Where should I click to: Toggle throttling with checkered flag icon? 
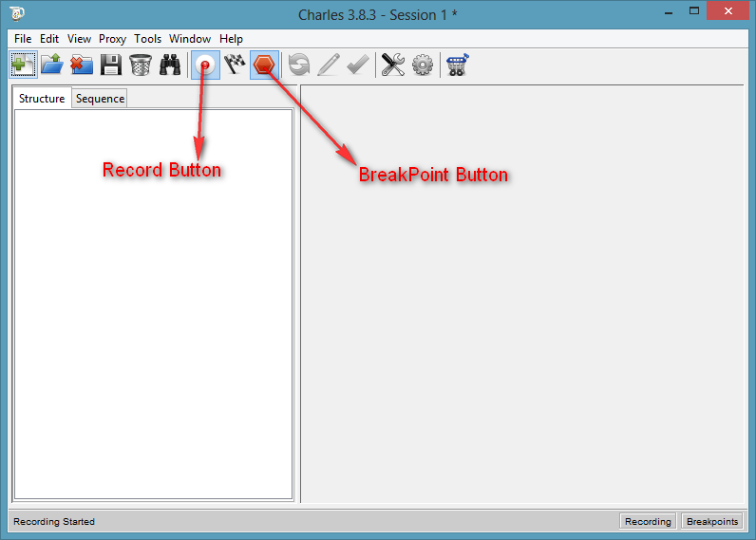point(235,65)
